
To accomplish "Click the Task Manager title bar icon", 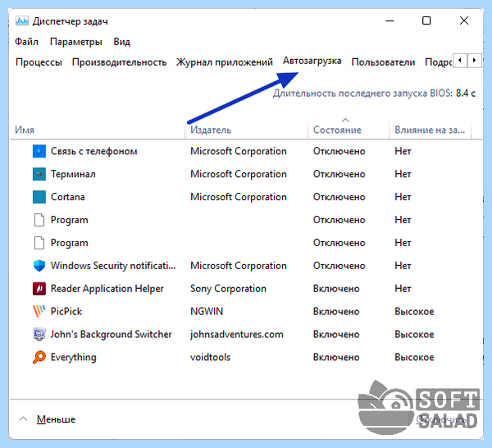I will click(x=21, y=21).
